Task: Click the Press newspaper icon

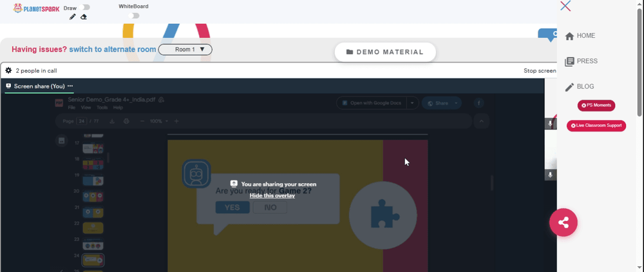Action: point(569,62)
